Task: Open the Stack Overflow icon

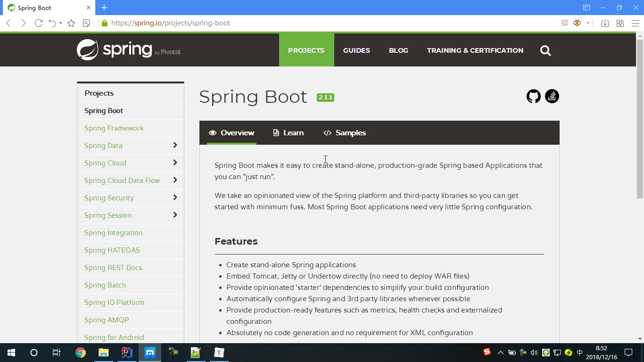Action: click(x=552, y=96)
